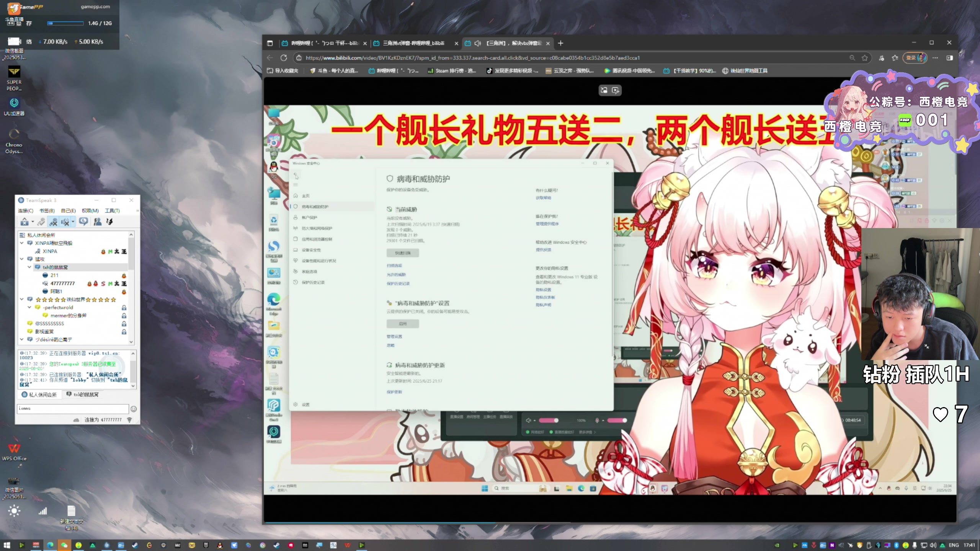The image size is (980, 551).
Task: Select user 211 in TeamSpeak channel
Action: coord(54,275)
